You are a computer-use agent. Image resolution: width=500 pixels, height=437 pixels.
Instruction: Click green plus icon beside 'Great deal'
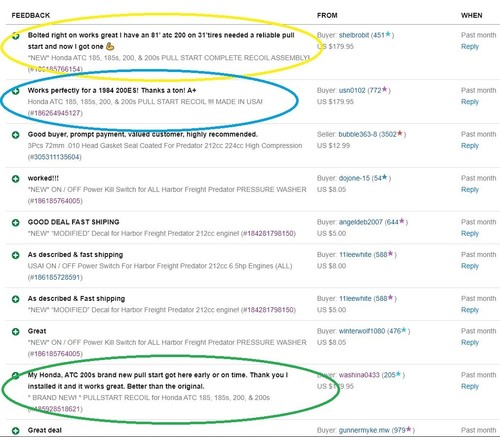click(x=15, y=431)
